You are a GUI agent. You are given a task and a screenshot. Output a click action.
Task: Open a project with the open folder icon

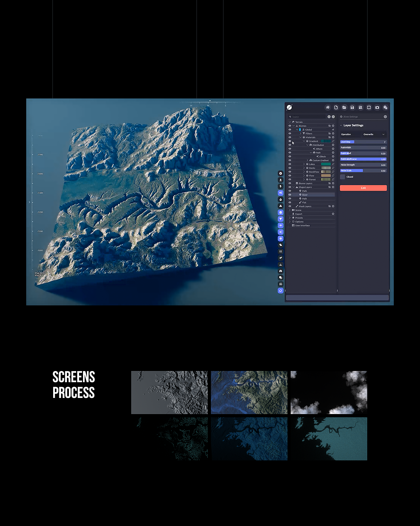(344, 107)
